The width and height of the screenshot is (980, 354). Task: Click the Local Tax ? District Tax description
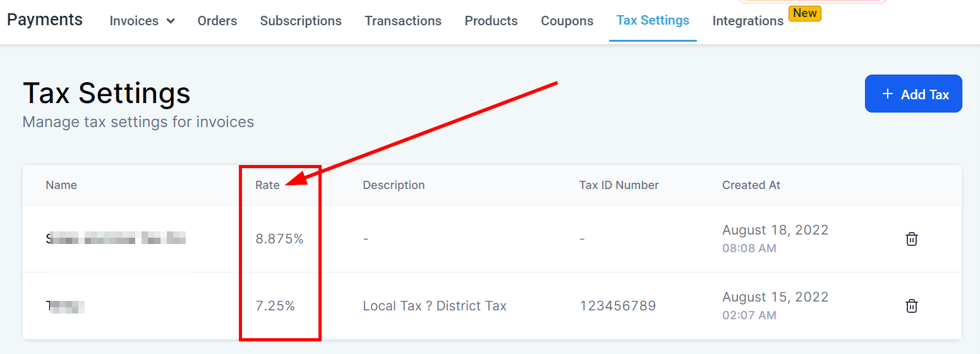point(434,306)
